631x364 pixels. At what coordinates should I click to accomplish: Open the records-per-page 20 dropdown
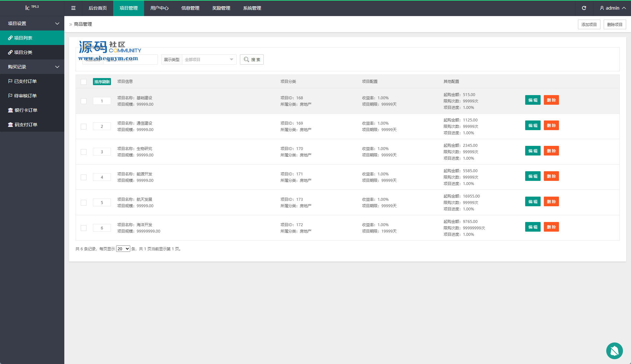(x=123, y=249)
